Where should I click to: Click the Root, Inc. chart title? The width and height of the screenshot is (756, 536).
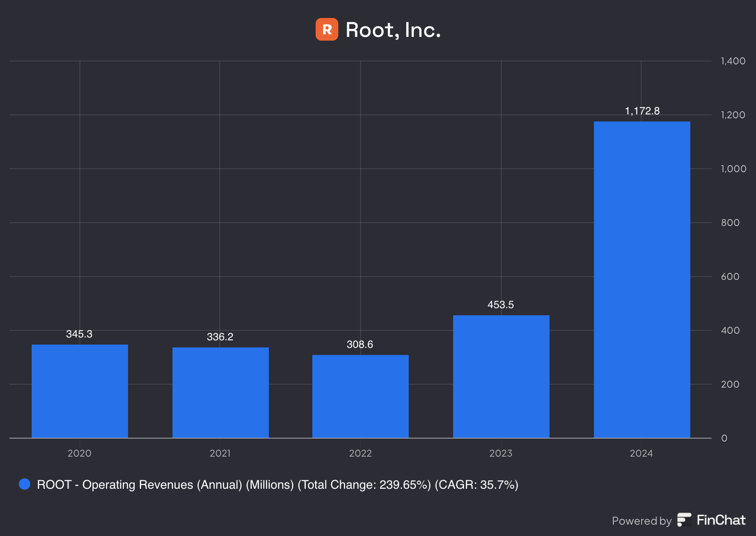tap(393, 30)
